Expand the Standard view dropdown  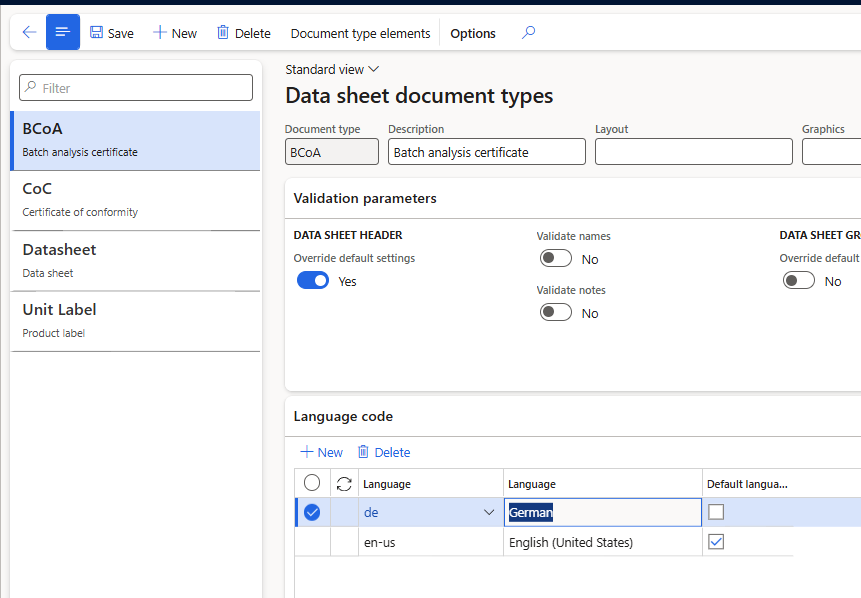(x=332, y=70)
